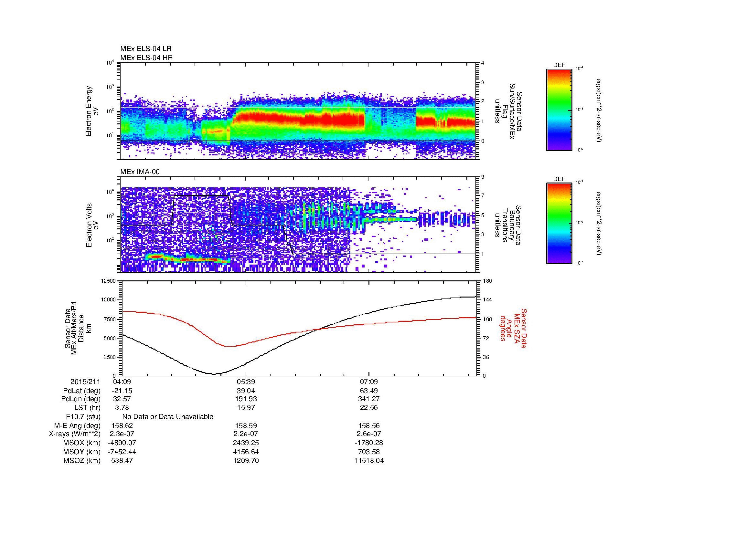756x534 pixels.
Task: Click the MSOY value '703.58'
Action: 369,452
